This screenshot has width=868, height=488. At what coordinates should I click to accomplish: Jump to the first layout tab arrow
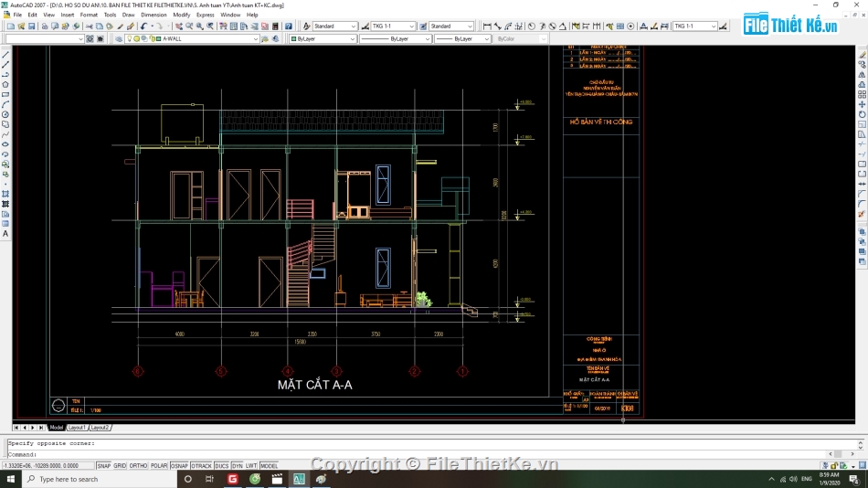pyautogui.click(x=16, y=428)
